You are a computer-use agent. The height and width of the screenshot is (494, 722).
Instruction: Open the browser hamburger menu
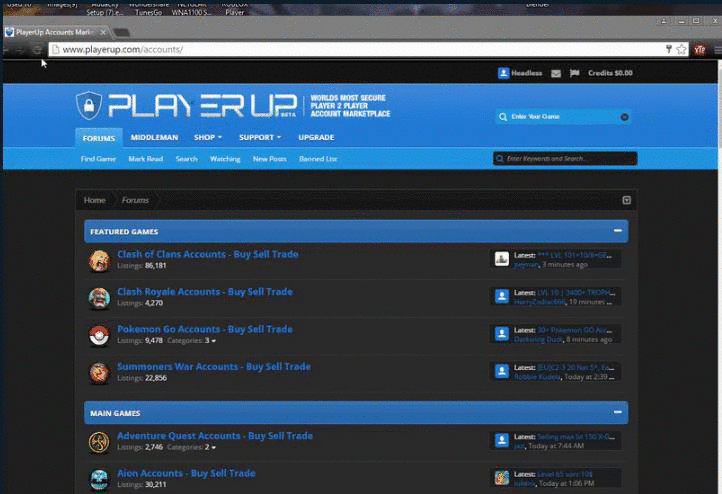point(717,49)
